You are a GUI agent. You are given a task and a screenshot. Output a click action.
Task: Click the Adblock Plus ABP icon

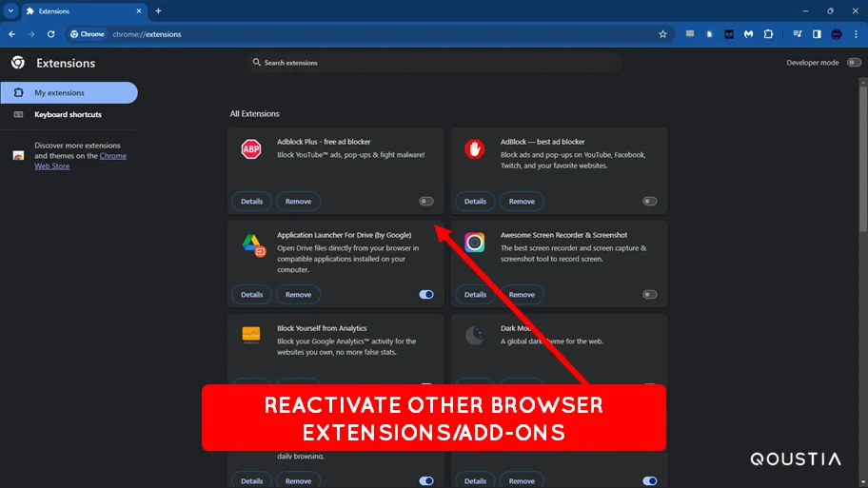(250, 148)
